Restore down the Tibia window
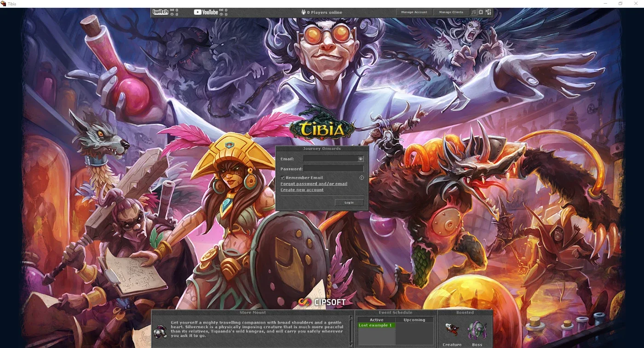Screen dimensions: 644x348 tap(621, 4)
